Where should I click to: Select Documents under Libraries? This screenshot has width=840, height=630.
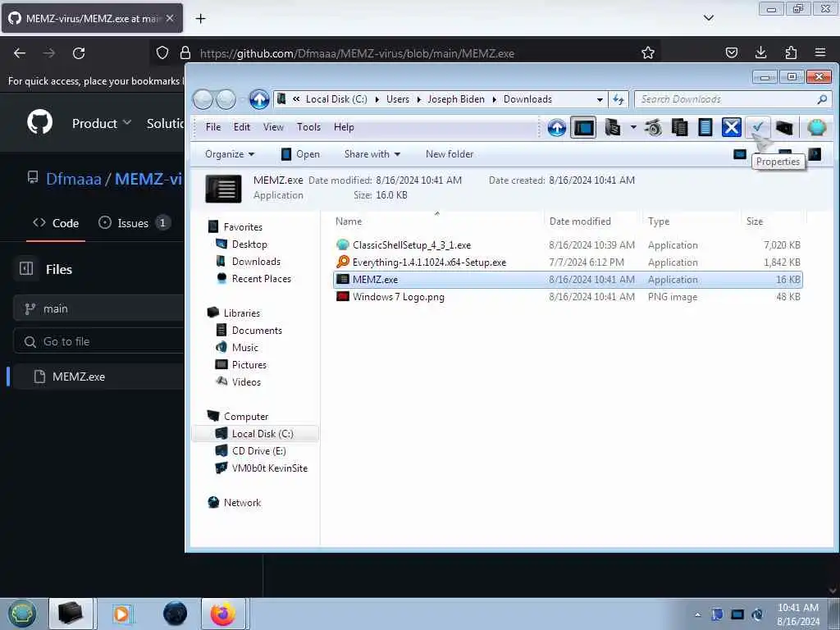[257, 331]
